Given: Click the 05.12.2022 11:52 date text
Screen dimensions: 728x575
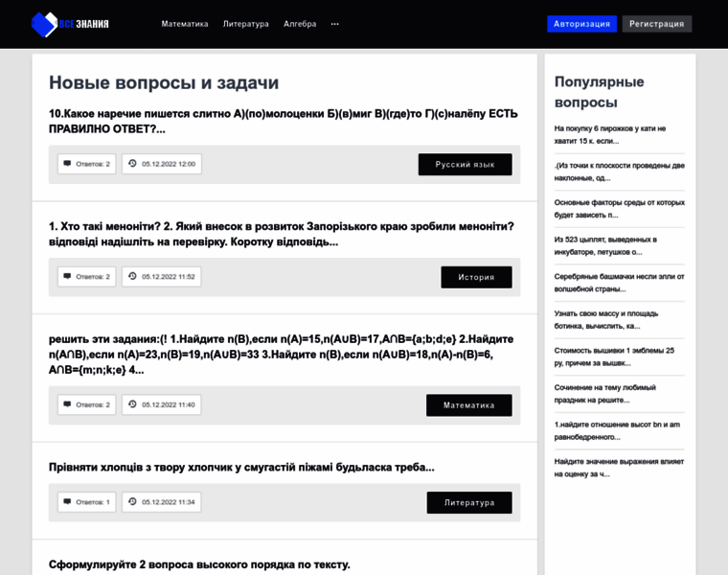Looking at the screenshot, I should tap(168, 277).
